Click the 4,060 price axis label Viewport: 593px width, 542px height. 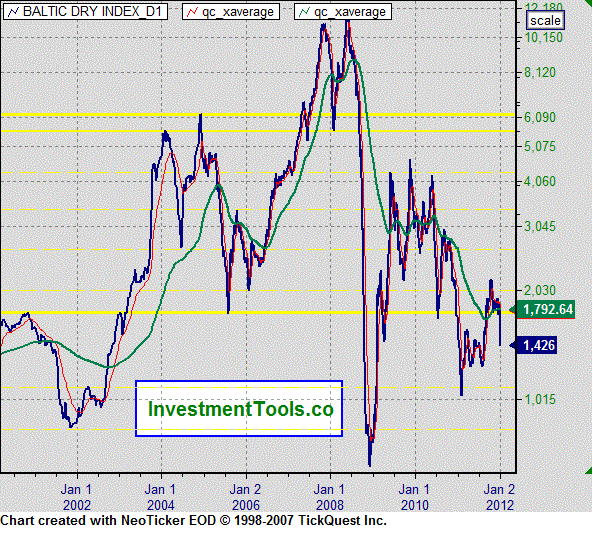540,181
